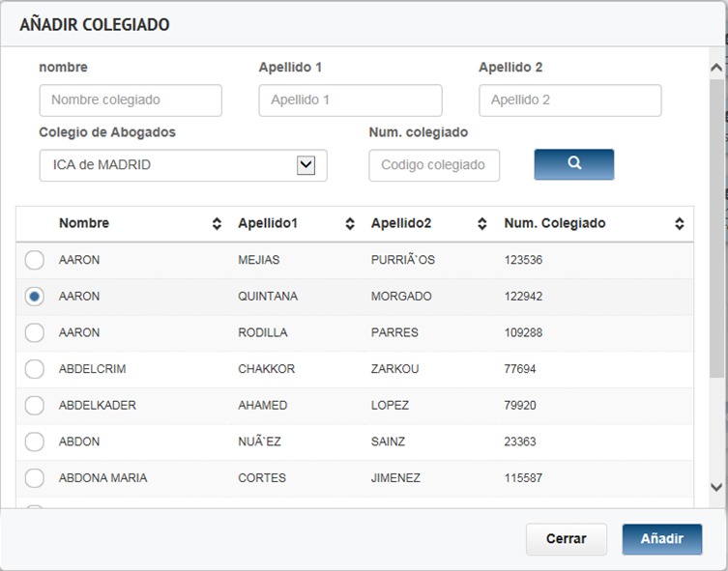Select radio button for Aaron Mejias
728x571 pixels.
click(35, 260)
